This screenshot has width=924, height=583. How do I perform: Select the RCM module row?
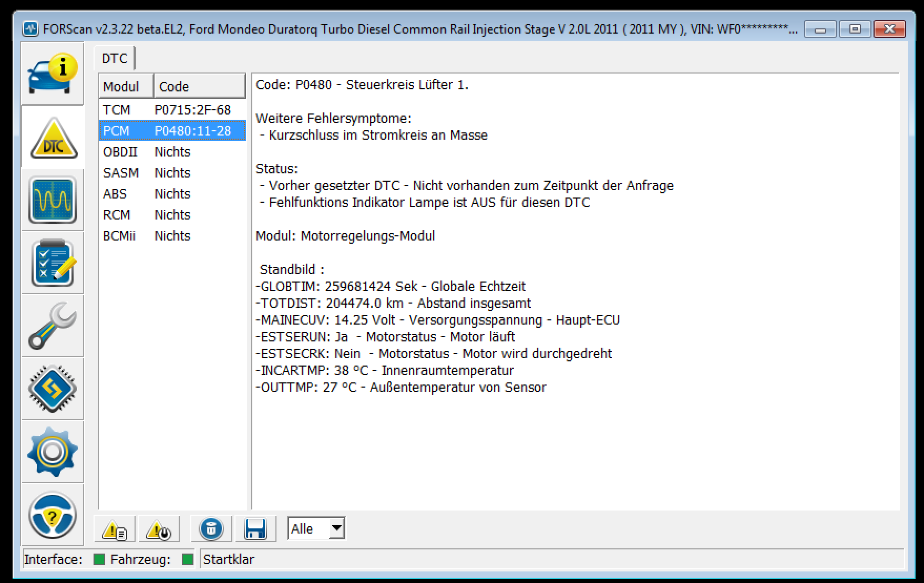172,215
